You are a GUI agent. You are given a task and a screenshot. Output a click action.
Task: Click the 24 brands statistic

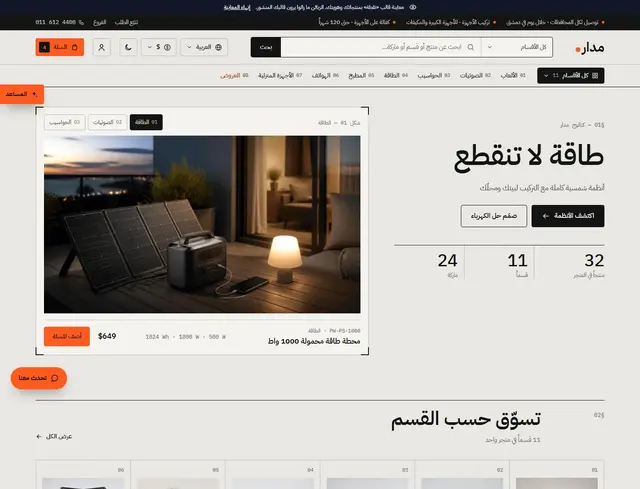pos(447,265)
